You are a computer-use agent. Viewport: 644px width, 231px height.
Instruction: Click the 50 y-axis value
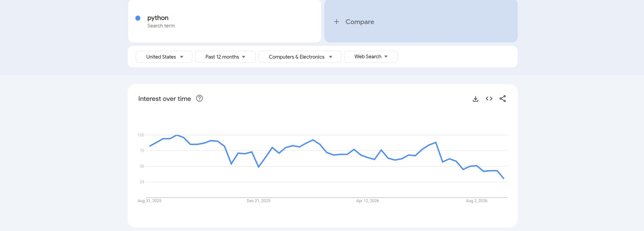[x=142, y=166]
